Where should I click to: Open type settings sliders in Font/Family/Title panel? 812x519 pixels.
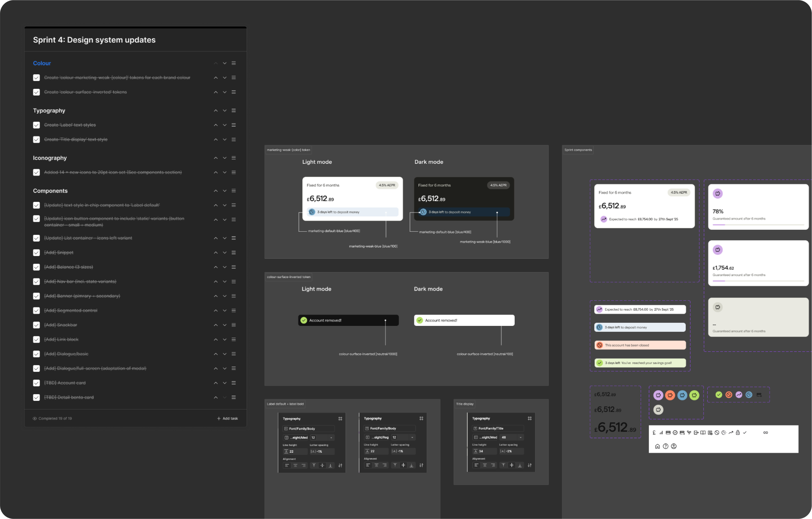(x=530, y=465)
